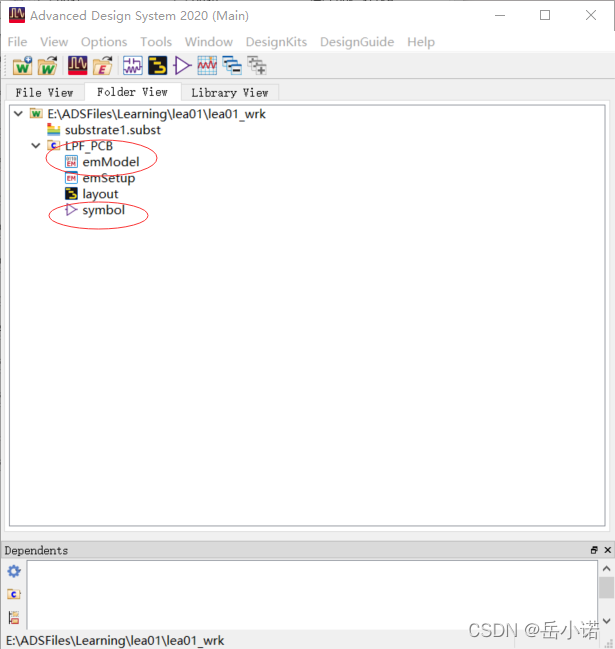Open the Options menu
The image size is (615, 649).
click(x=104, y=42)
